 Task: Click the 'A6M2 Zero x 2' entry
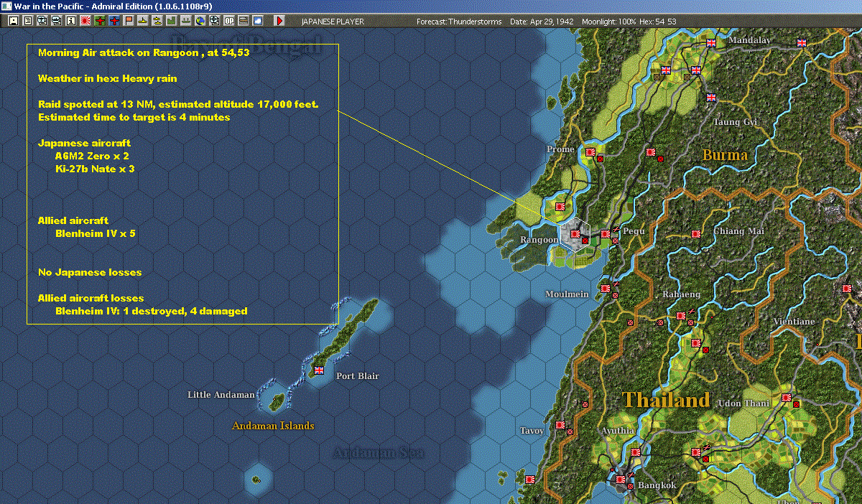92,156
